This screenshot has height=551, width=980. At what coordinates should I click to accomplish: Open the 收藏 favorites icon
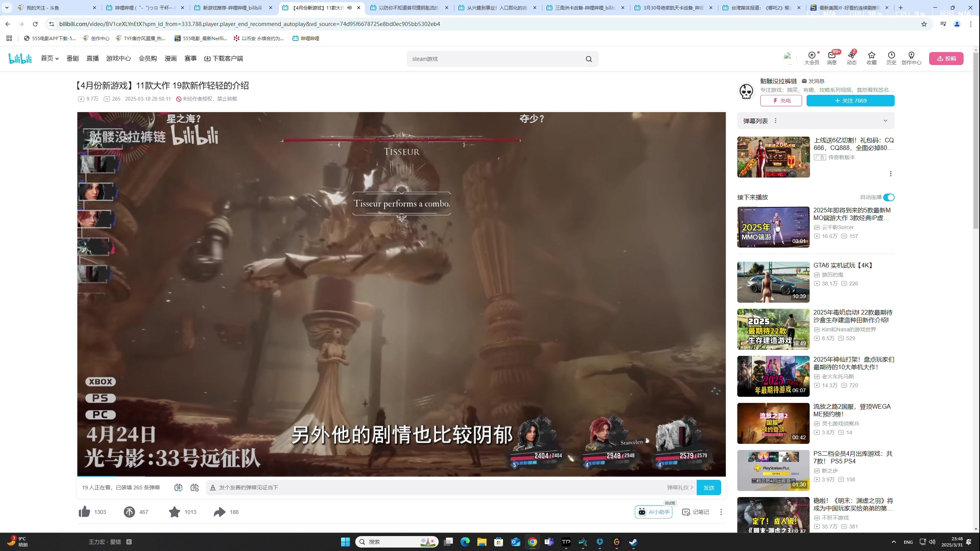pyautogui.click(x=871, y=58)
